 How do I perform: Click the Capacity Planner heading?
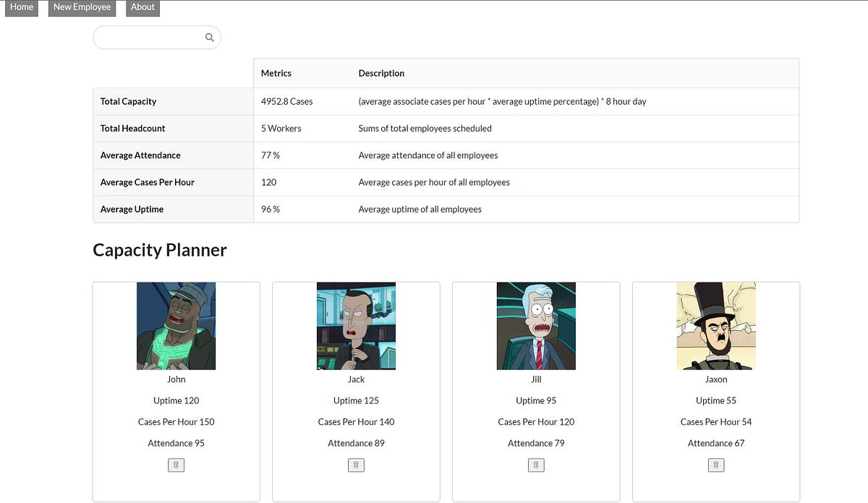point(159,249)
